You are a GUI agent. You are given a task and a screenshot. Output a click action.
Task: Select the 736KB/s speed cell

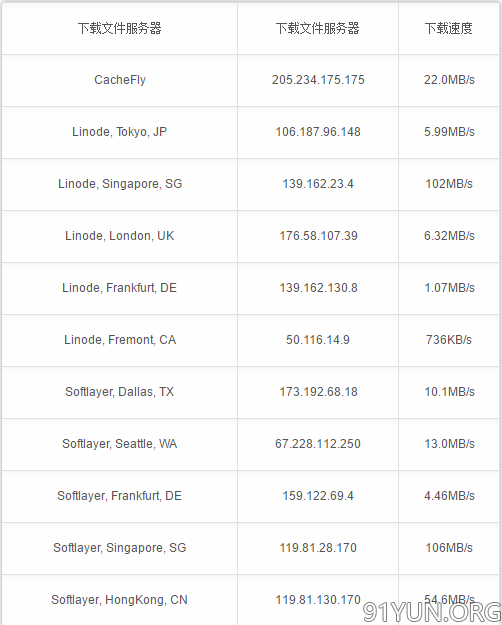pyautogui.click(x=449, y=340)
